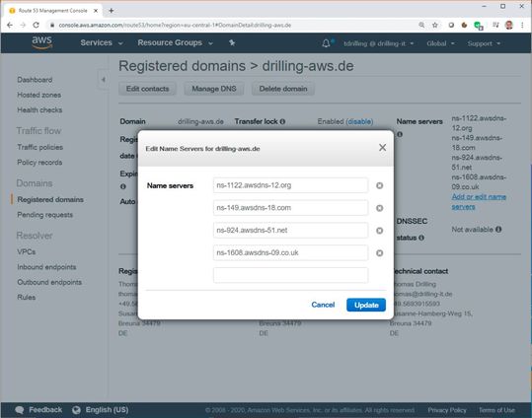This screenshot has height=418, width=532.
Task: Click browser back arrow
Action: coord(10,25)
